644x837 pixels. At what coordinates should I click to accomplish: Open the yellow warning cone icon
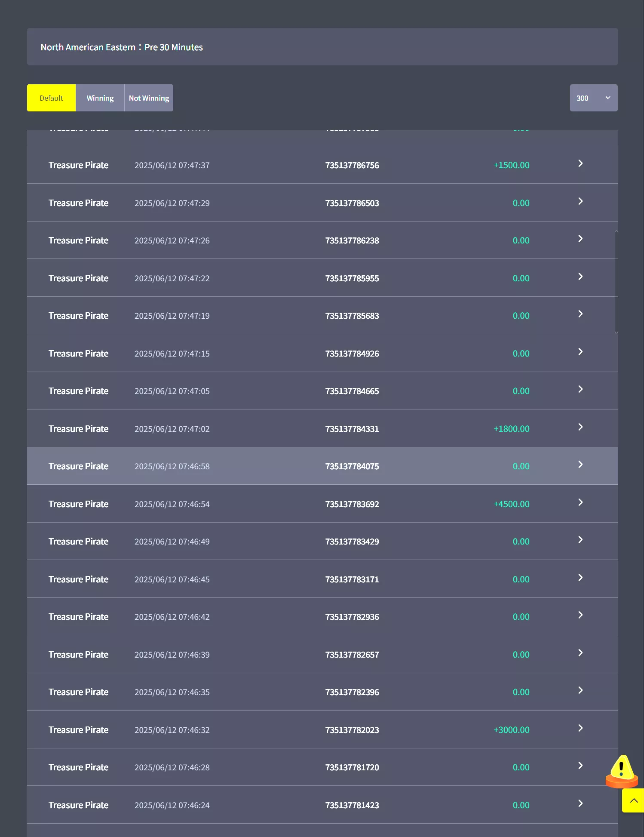click(621, 771)
